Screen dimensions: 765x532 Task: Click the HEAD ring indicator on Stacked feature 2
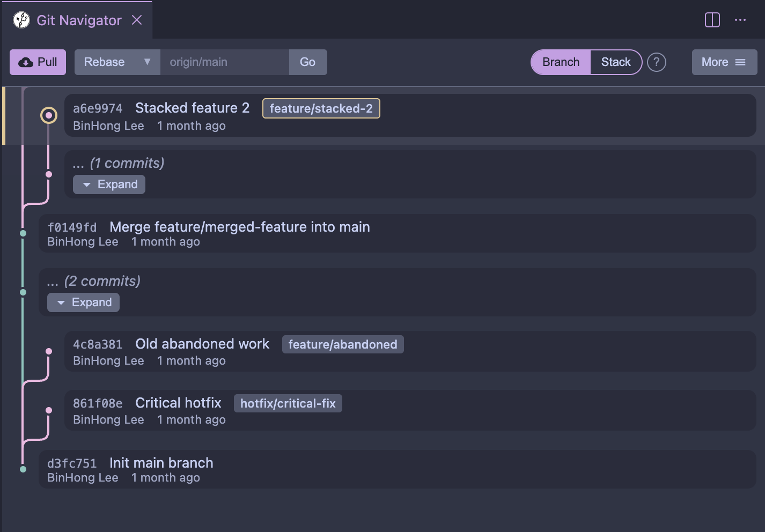(49, 115)
